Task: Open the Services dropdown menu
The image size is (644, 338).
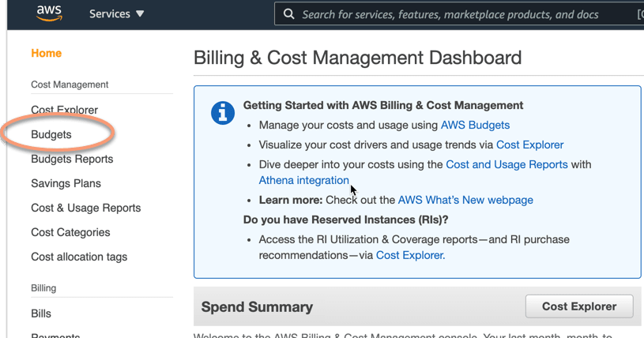Action: [x=117, y=14]
